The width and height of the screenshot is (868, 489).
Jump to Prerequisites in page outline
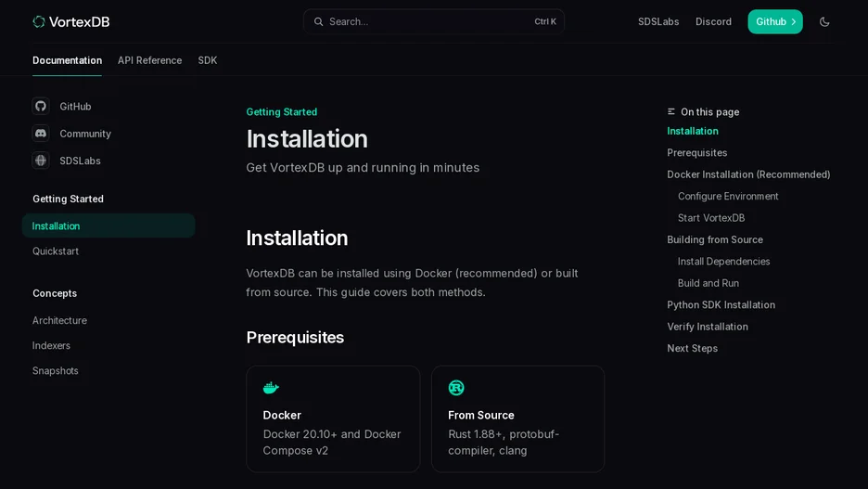697,153
